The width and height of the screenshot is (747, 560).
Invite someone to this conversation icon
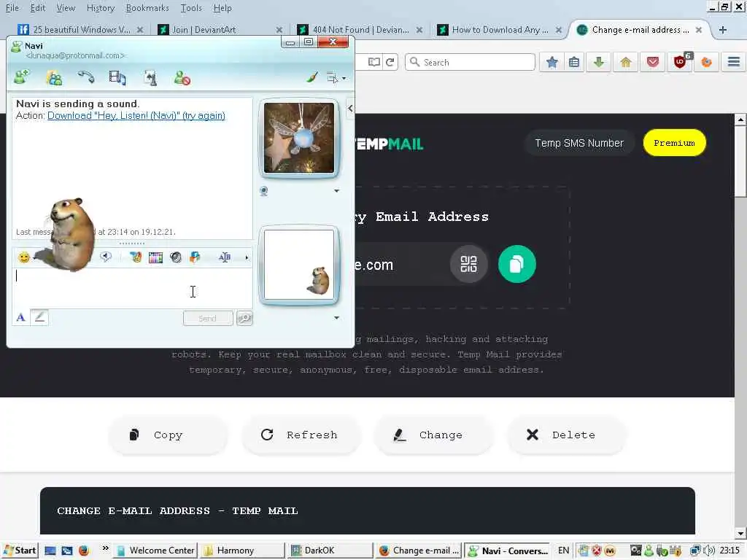(54, 77)
